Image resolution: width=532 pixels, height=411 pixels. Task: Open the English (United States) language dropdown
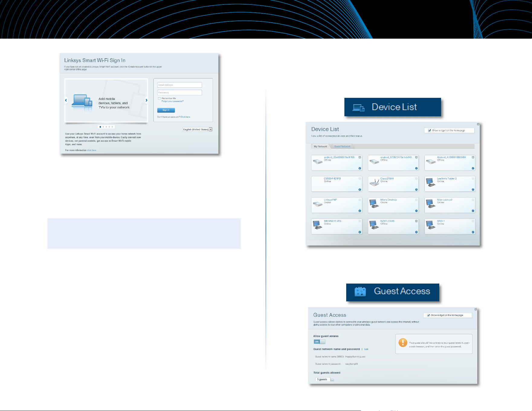198,130
